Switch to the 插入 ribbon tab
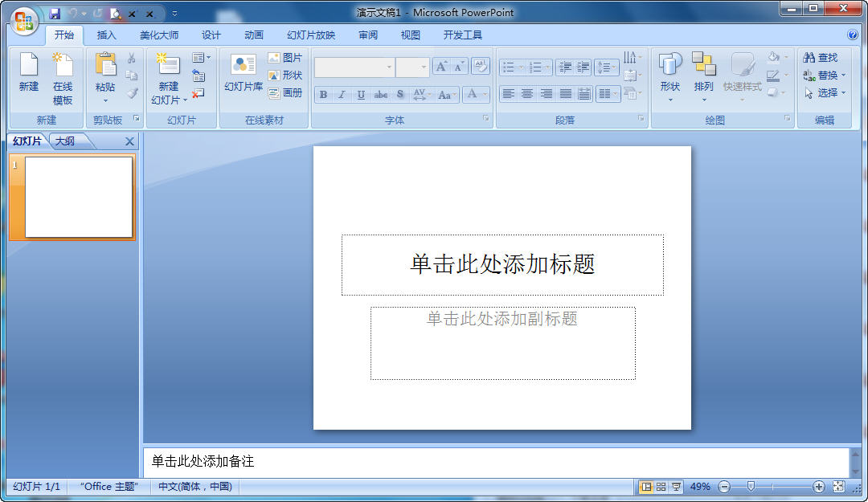Viewport: 868px width, 502px height. [x=105, y=35]
